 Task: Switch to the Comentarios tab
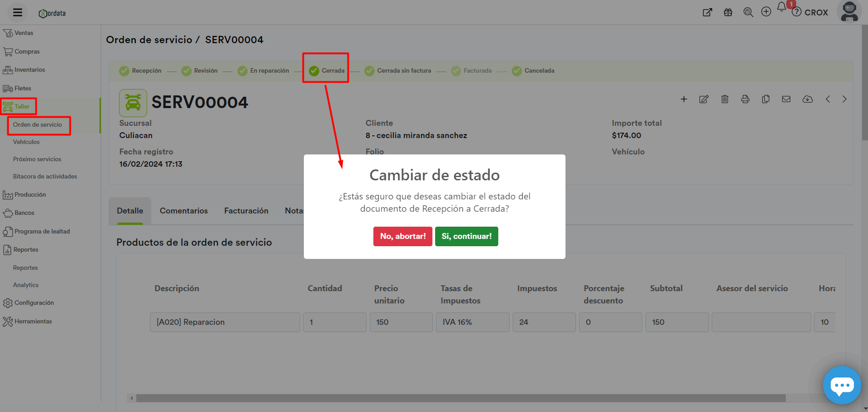184,211
